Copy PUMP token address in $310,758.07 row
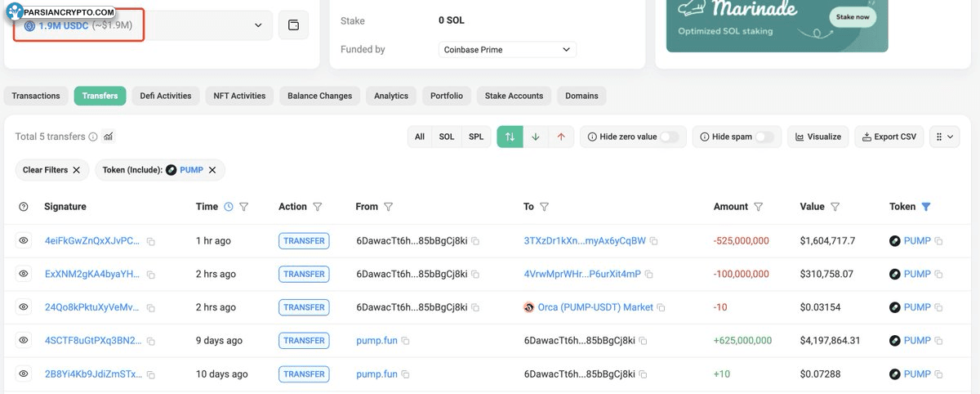This screenshot has height=394, width=980. coord(939,275)
